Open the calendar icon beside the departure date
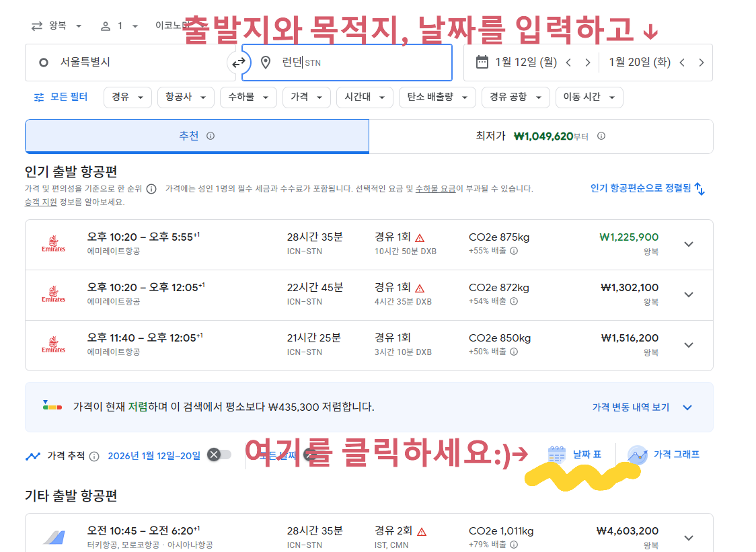 (481, 62)
